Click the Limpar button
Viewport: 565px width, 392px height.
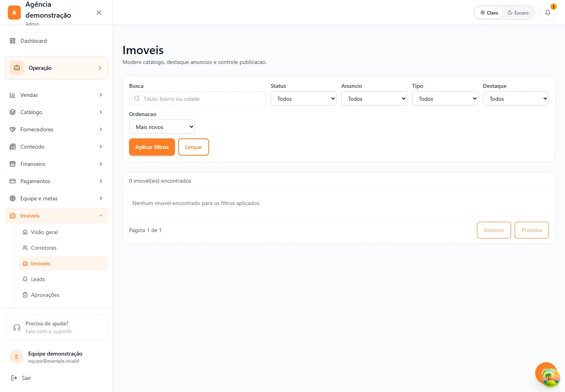tap(193, 147)
